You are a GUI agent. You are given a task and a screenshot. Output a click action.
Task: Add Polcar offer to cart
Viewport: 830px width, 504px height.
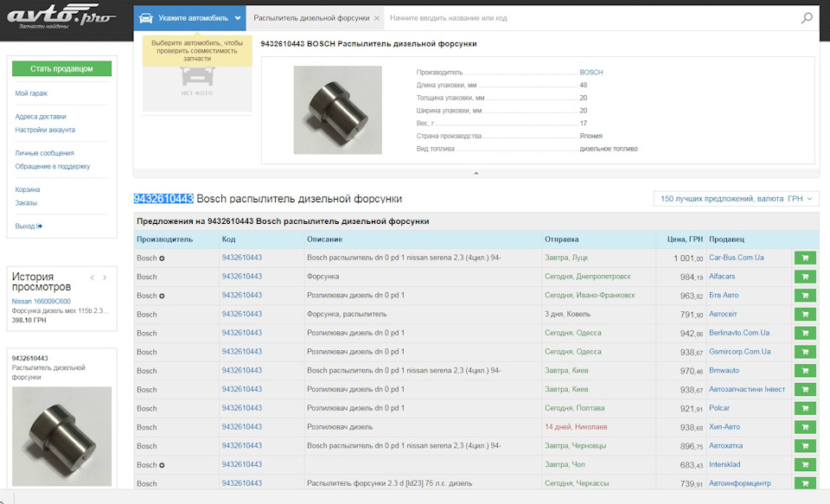pyautogui.click(x=805, y=408)
